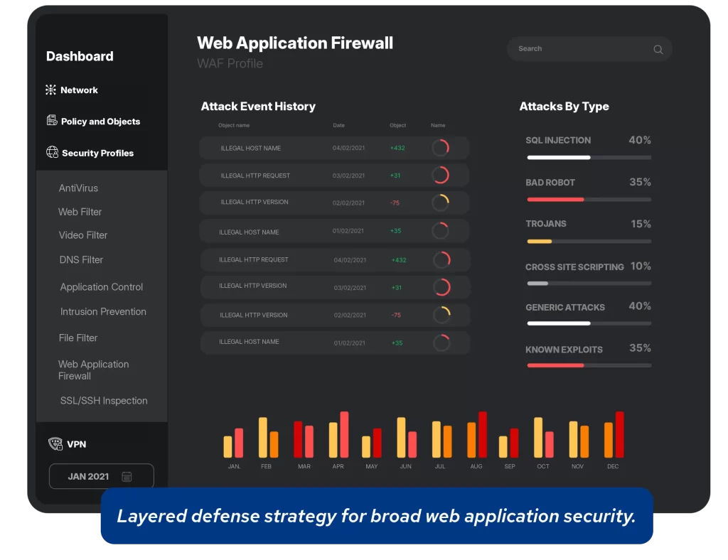Select AntiVirus in the sidebar
728x560 pixels.
coord(78,188)
